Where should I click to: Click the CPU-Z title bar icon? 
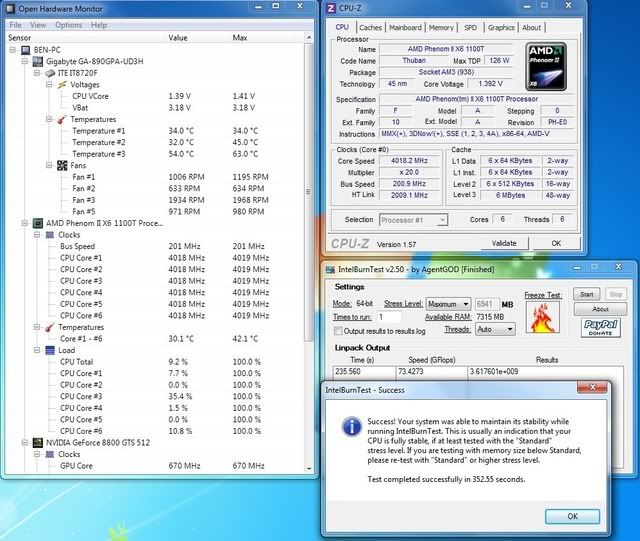tap(331, 8)
